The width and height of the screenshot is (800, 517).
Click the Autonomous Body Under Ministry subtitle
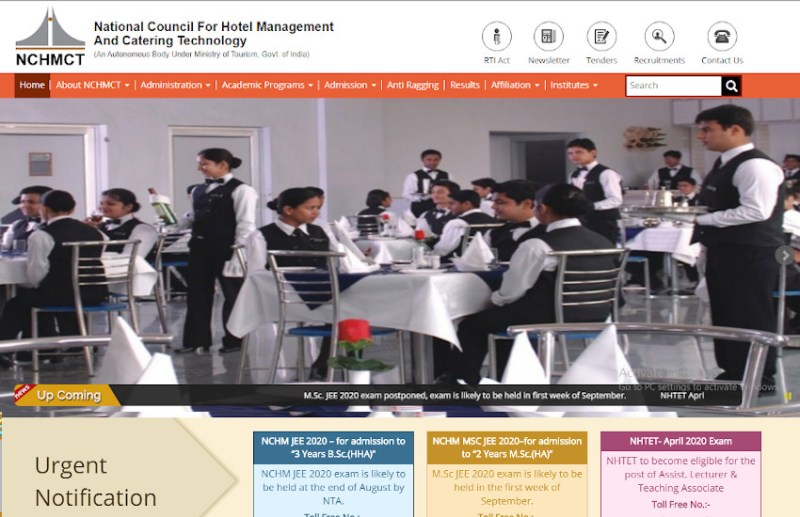click(x=202, y=54)
